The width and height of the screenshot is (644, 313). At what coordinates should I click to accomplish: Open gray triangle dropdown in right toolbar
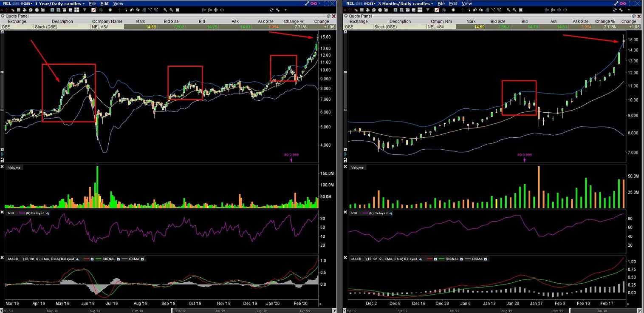(428, 10)
